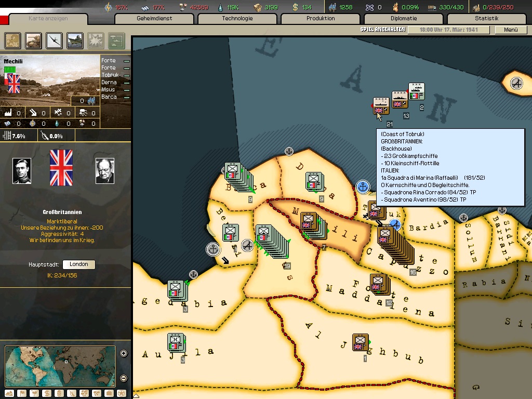
Task: Zoom out with the minus button
Action: click(x=124, y=378)
